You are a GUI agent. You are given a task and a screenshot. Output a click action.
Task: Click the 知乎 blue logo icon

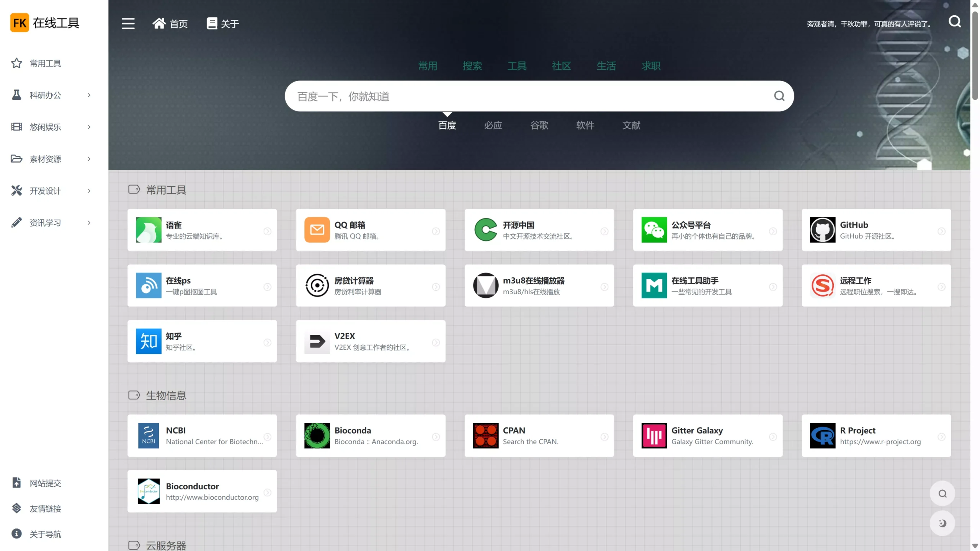[x=149, y=341]
